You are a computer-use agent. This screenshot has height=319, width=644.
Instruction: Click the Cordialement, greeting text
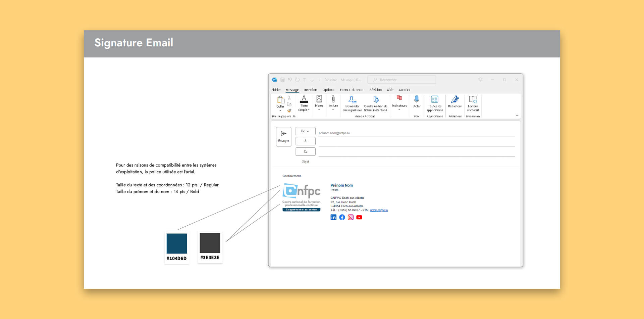point(292,176)
